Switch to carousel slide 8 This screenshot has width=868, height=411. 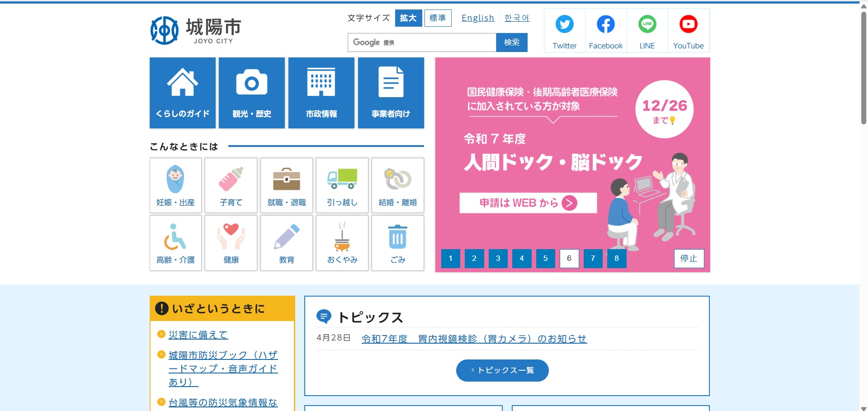[x=616, y=258]
